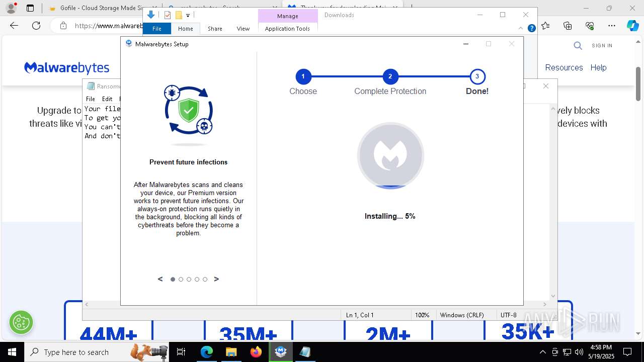The width and height of the screenshot is (644, 362).
Task: Click the Malwarebytes installing logo spinner
Action: pos(390,156)
